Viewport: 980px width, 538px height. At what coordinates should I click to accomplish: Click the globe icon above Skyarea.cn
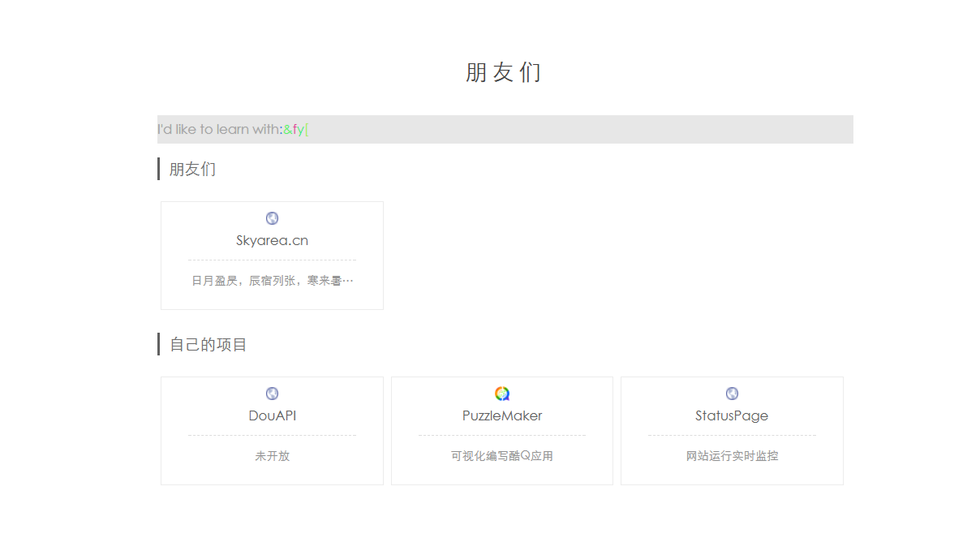tap(272, 218)
